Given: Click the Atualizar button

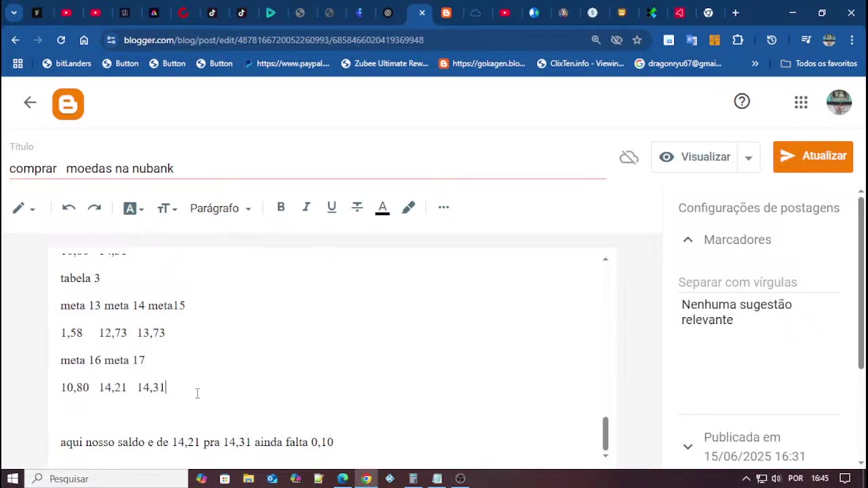Looking at the screenshot, I should tap(813, 157).
